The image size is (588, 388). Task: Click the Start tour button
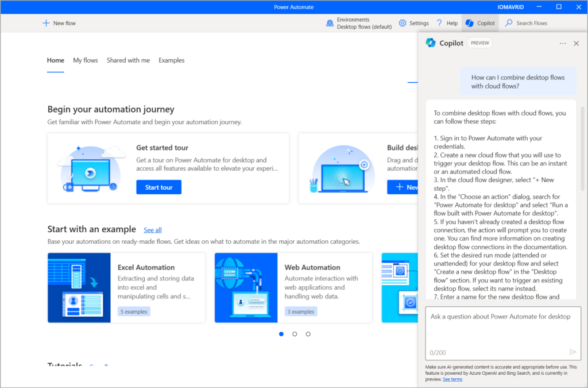click(158, 187)
